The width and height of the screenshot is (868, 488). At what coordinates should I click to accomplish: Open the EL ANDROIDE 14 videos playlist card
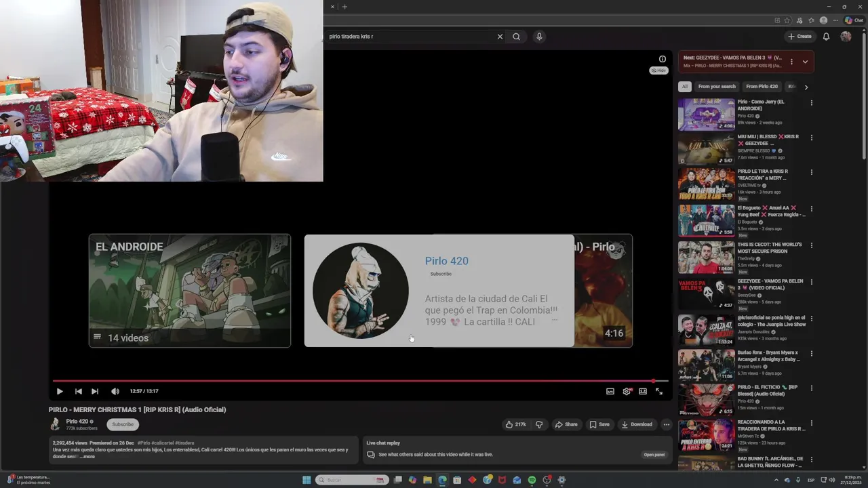[190, 291]
